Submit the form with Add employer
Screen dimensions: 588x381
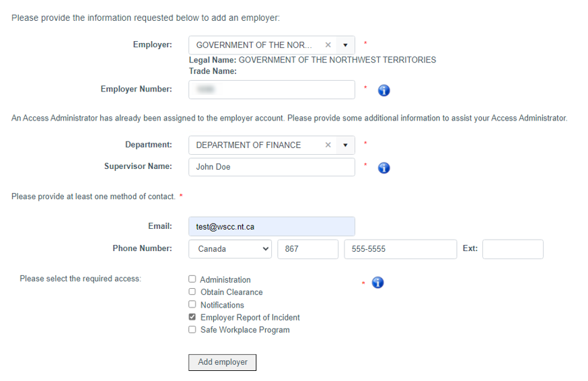click(x=223, y=362)
